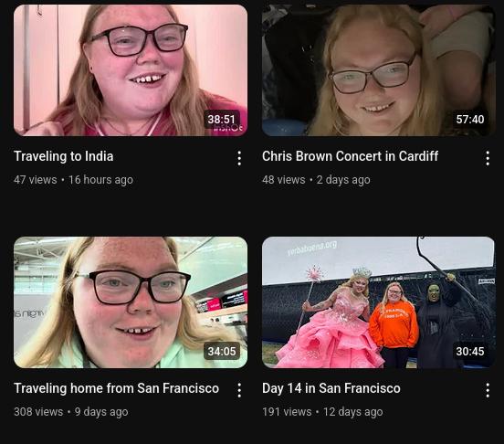Click the Traveling home from San Francisco title
Screen dimensions: 504x444
116,388
